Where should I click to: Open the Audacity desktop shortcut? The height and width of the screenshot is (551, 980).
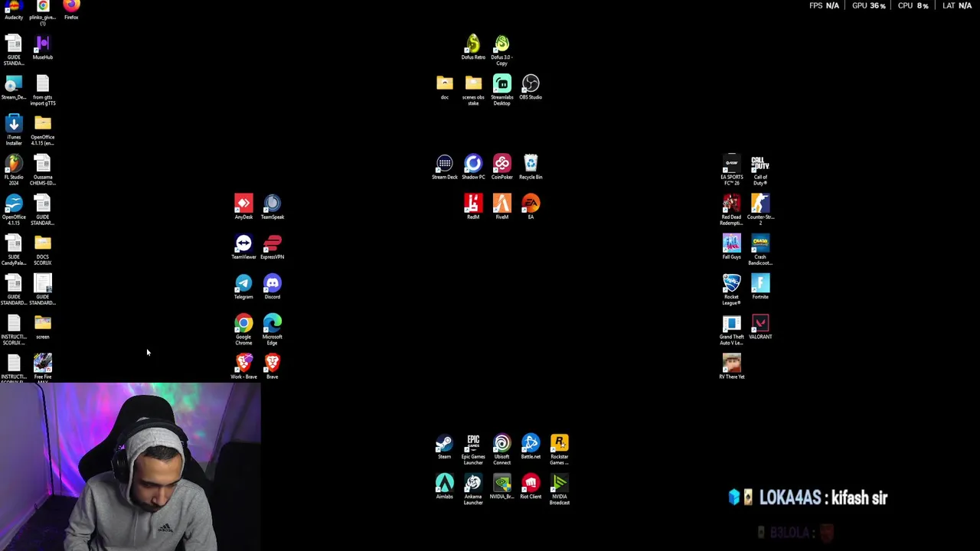tap(14, 8)
